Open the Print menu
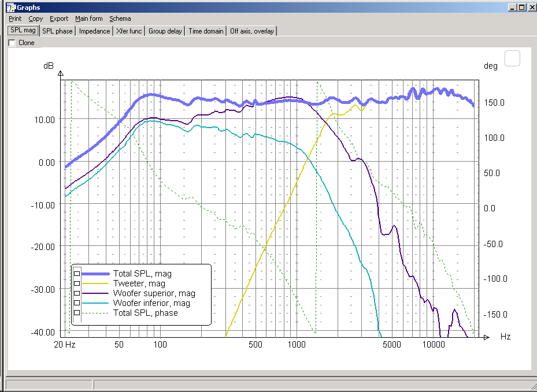The height and width of the screenshot is (392, 537). (x=15, y=19)
